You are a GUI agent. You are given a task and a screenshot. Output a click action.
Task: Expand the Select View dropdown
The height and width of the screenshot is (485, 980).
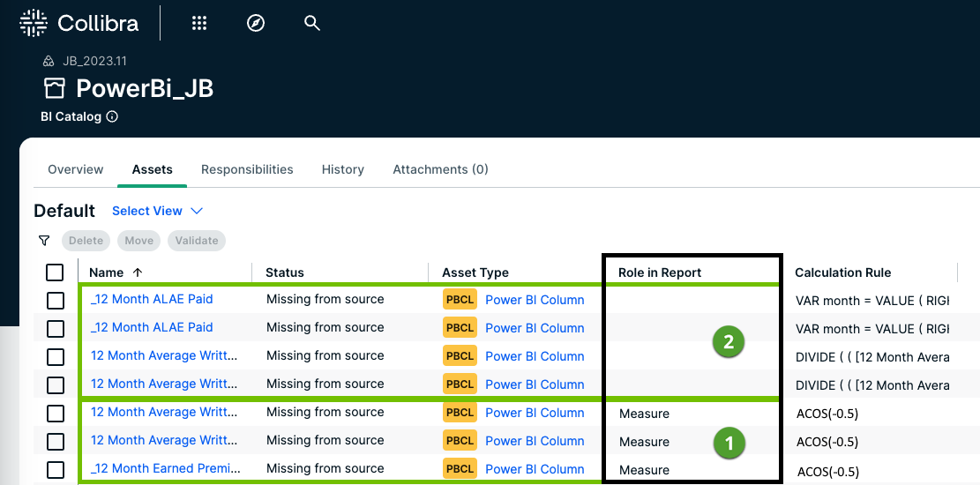tap(158, 211)
